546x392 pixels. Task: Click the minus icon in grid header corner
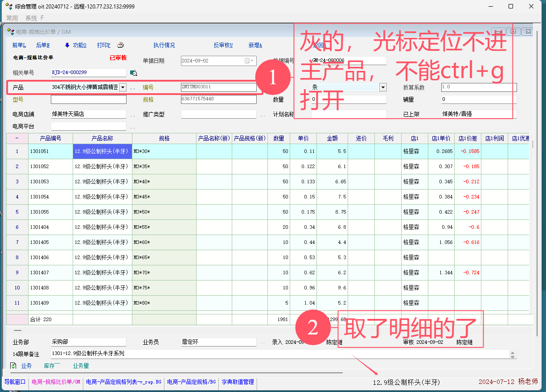click(17, 138)
